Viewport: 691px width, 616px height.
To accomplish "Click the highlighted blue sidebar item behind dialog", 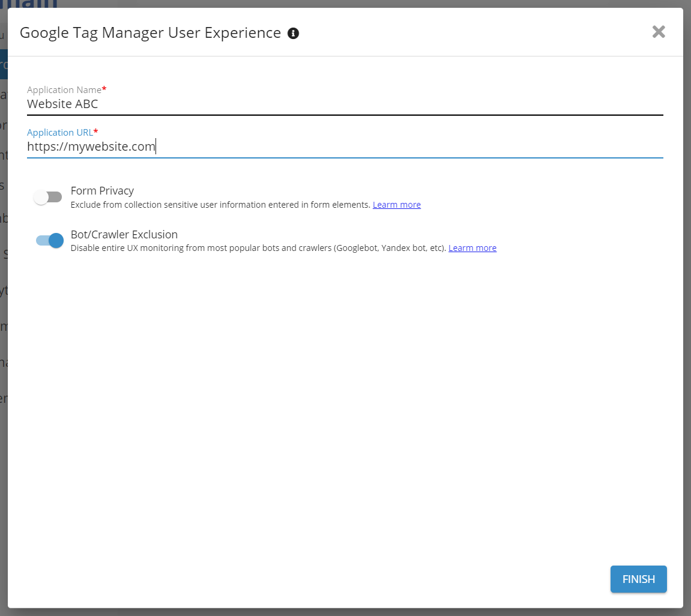I will coord(4,64).
